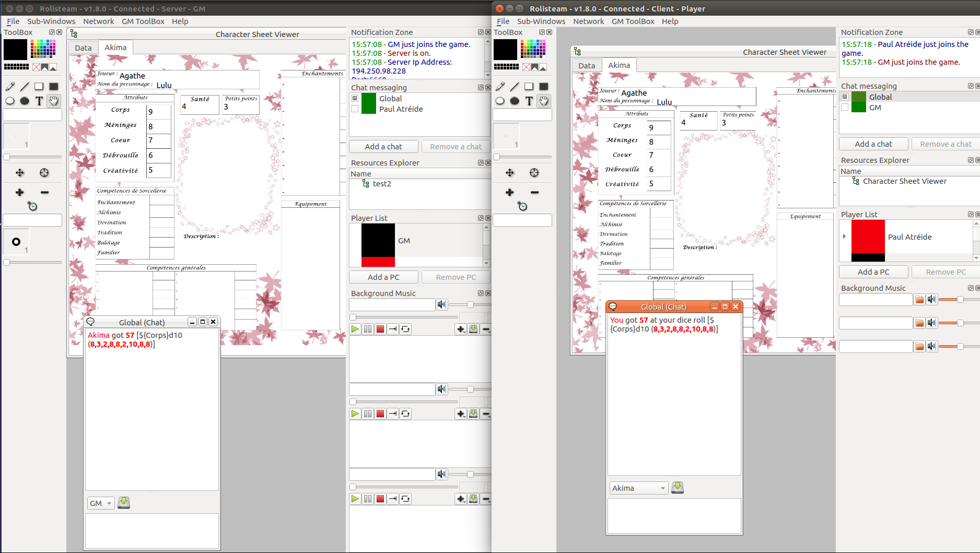This screenshot has height=553, width=980.
Task: Check the GM chat checkbox in Player window
Action: [x=845, y=108]
